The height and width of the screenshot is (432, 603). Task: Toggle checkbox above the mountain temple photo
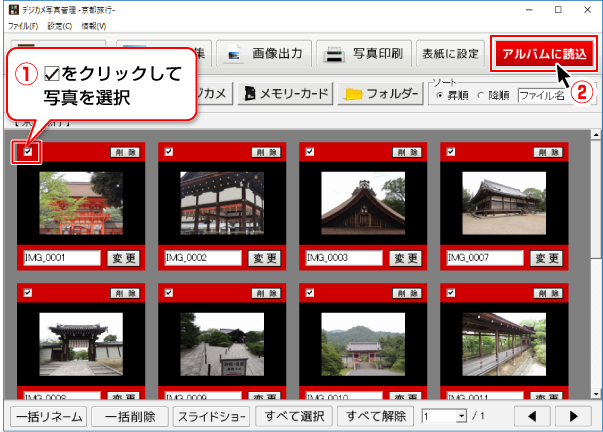click(310, 293)
